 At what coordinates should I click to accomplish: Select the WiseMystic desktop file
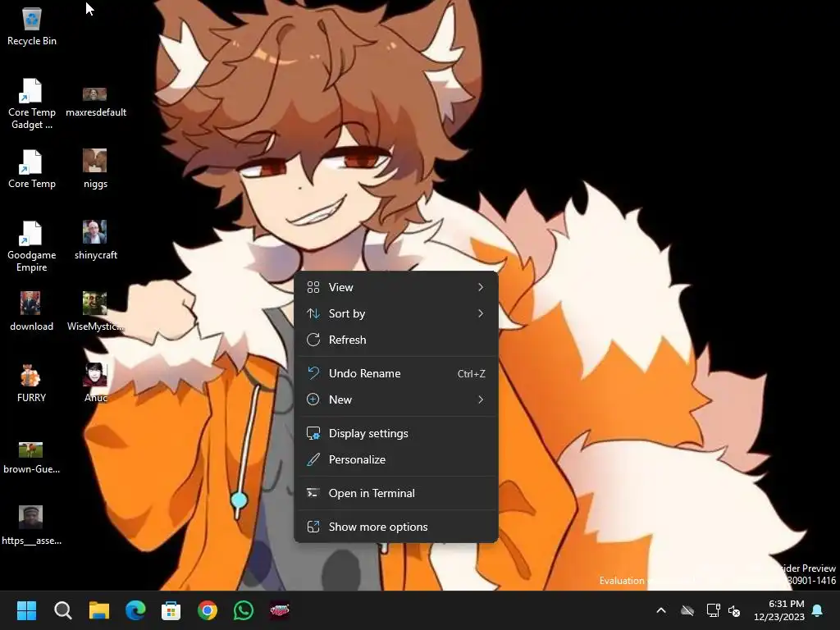pyautogui.click(x=95, y=312)
